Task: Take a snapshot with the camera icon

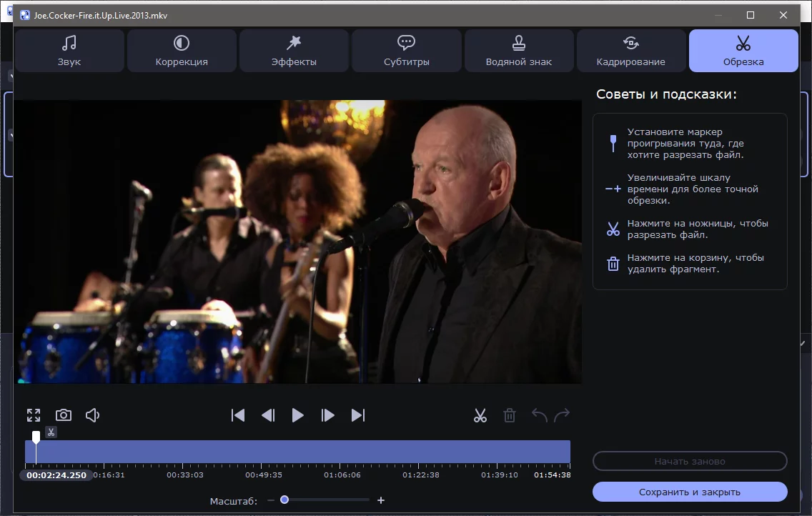Action: tap(64, 415)
